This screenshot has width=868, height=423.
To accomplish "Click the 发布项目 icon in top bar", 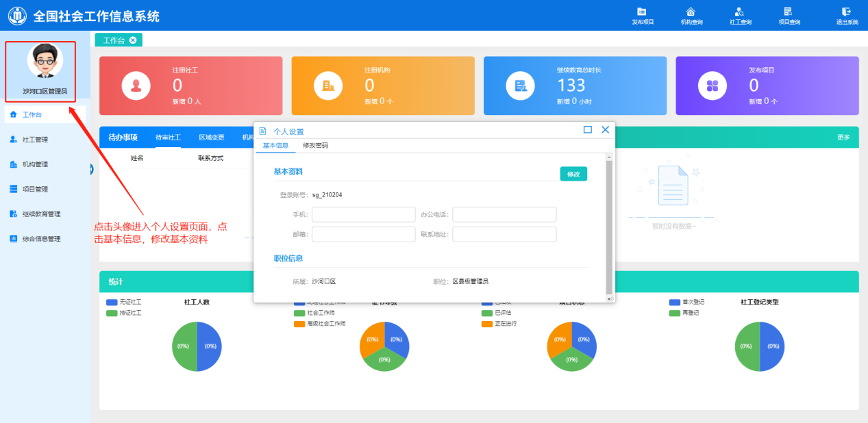I will [x=642, y=12].
